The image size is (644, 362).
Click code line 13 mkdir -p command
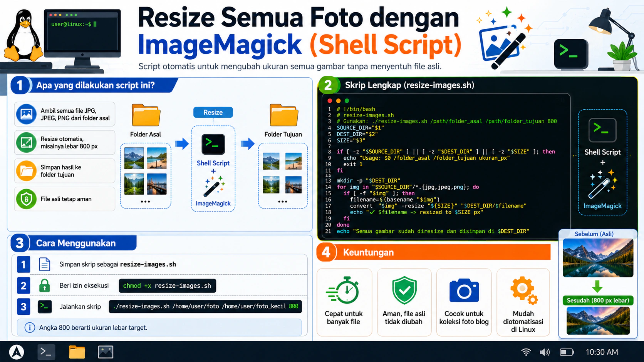(x=368, y=180)
